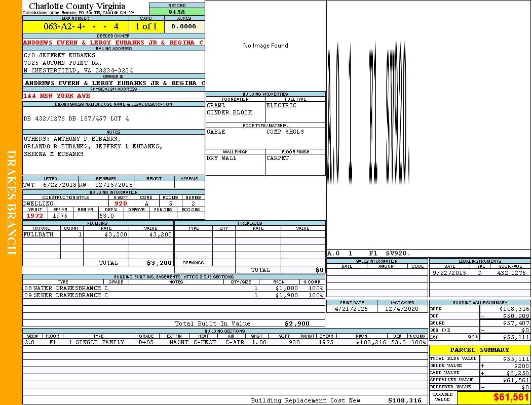Click foundation value CRAWL CINDER BLOCK
The width and height of the screenshot is (532, 405).
[x=230, y=109]
